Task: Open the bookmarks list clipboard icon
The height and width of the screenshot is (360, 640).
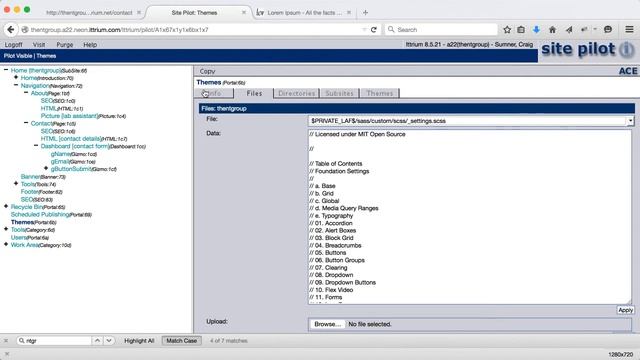Action: coord(521,29)
